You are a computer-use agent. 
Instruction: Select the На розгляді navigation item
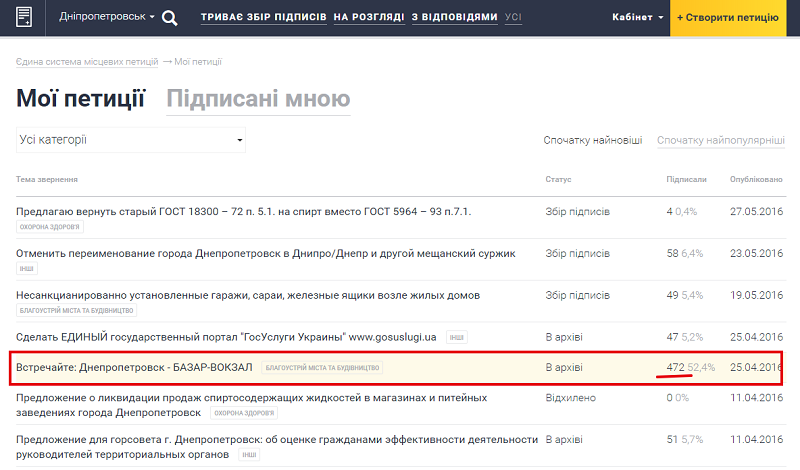click(369, 18)
